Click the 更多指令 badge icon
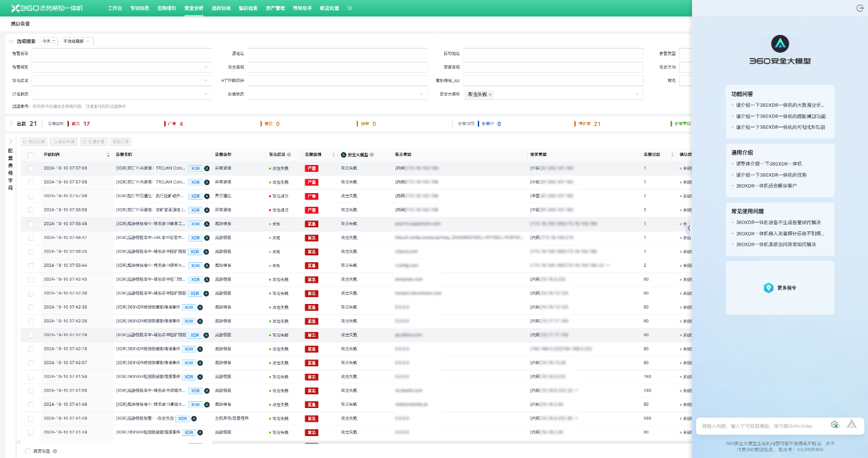 pyautogui.click(x=768, y=288)
